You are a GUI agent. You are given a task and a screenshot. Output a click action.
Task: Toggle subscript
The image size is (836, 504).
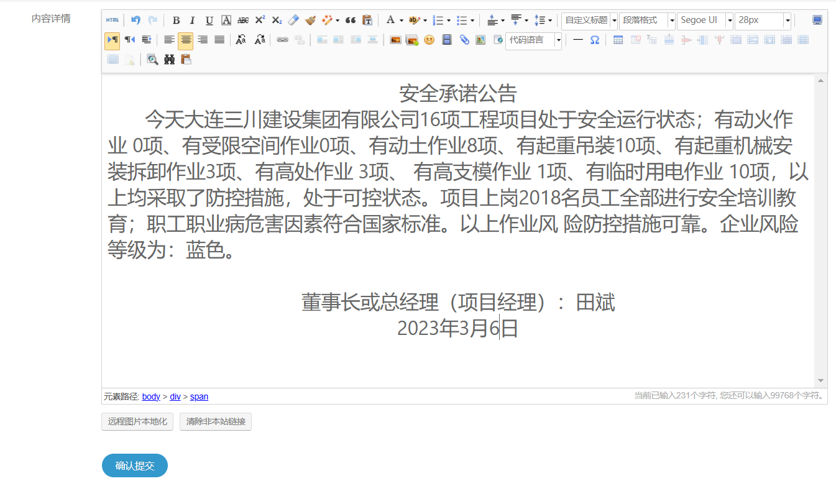(x=277, y=21)
